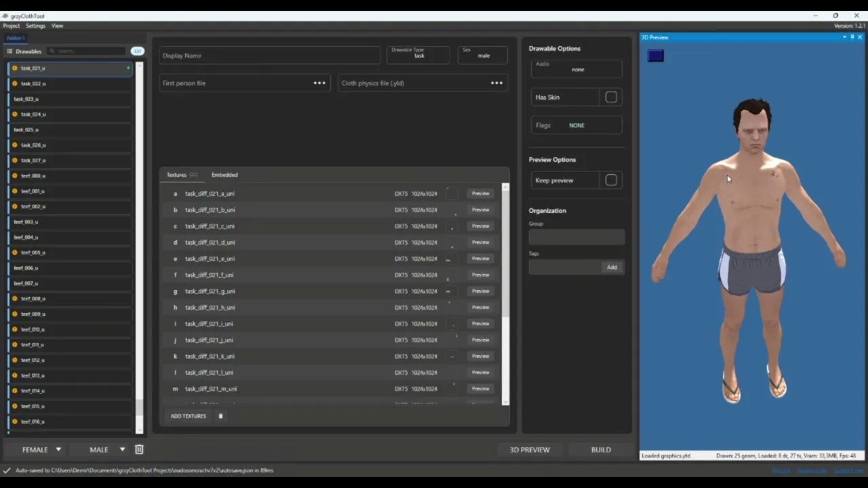Click the Drawables list icon
The width and height of the screenshot is (868, 488).
coord(9,52)
